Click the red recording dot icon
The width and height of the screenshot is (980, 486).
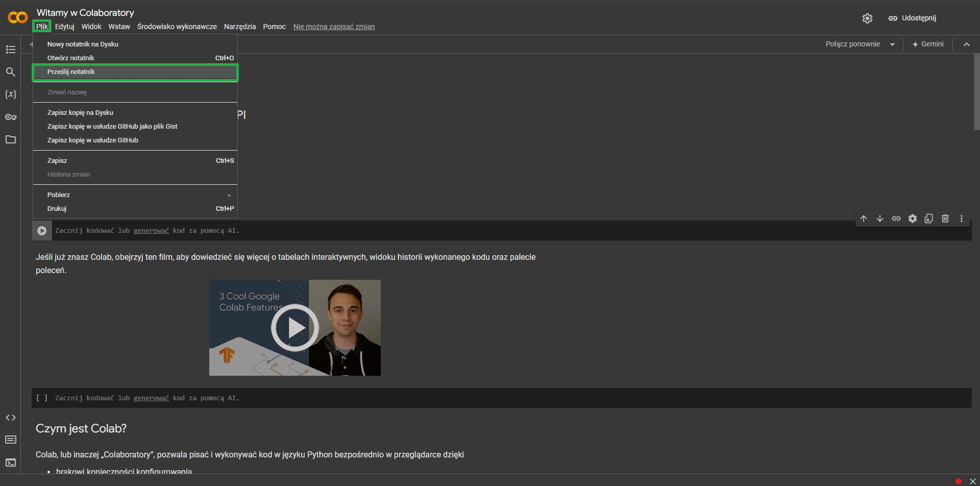(x=959, y=481)
